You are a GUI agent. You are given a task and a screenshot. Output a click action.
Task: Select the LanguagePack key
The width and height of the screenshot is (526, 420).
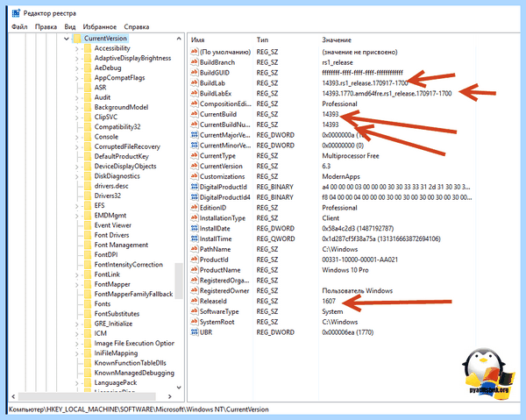pyautogui.click(x=116, y=383)
